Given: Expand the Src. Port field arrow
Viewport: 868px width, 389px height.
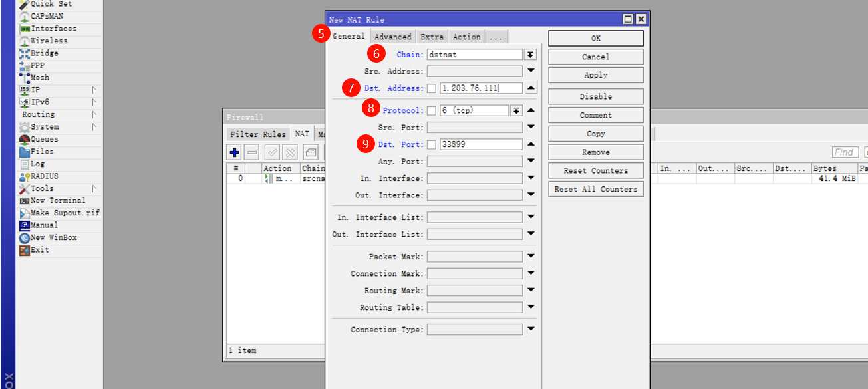Looking at the screenshot, I should [x=531, y=128].
